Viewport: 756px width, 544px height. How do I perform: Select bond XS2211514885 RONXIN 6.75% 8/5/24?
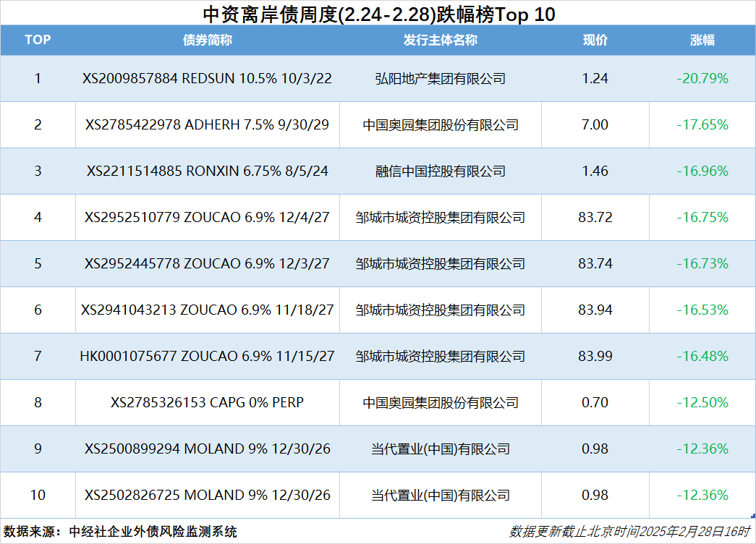(x=206, y=171)
